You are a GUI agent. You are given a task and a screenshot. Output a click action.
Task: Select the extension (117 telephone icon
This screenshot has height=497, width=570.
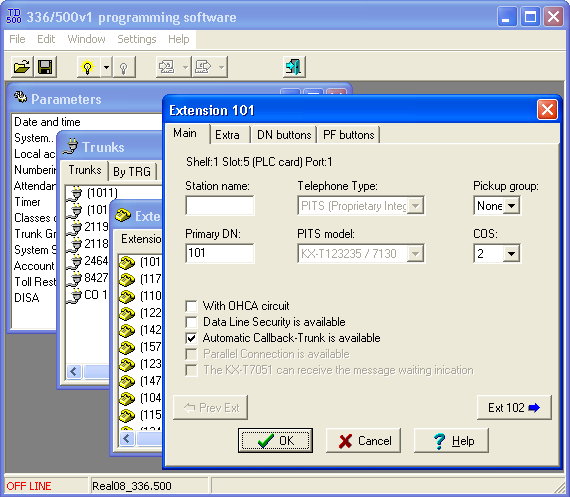click(x=127, y=279)
